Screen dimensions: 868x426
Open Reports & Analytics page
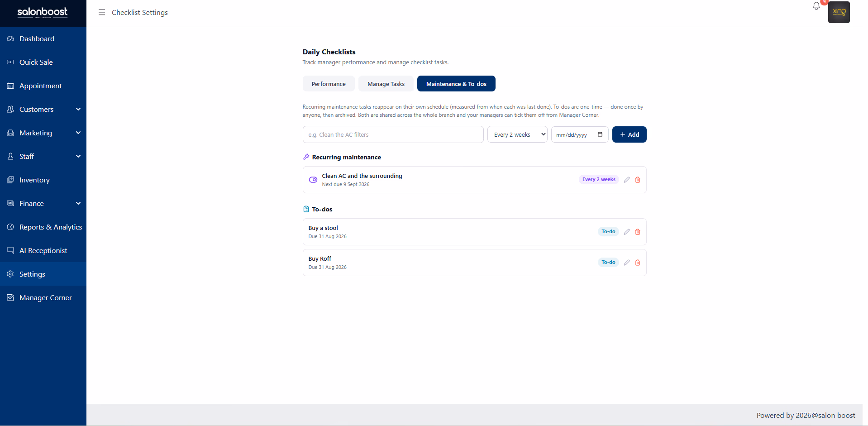(x=43, y=227)
